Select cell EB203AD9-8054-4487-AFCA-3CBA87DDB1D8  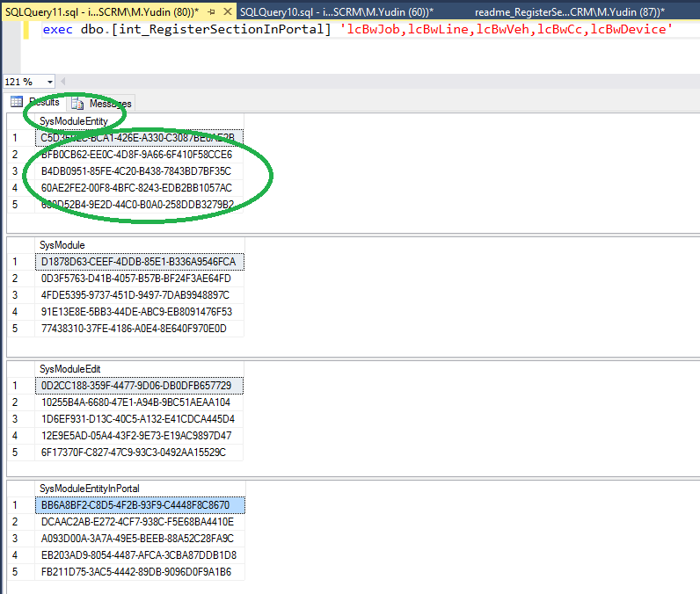[140, 555]
